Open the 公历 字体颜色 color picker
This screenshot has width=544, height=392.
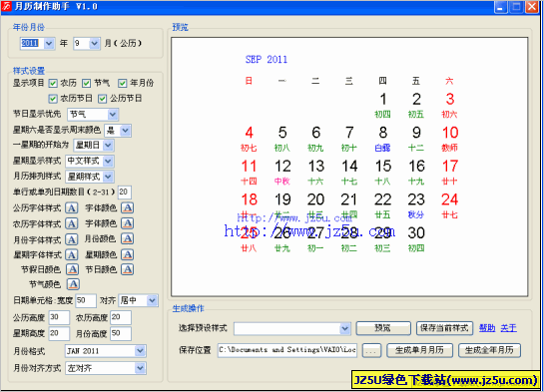tap(128, 207)
